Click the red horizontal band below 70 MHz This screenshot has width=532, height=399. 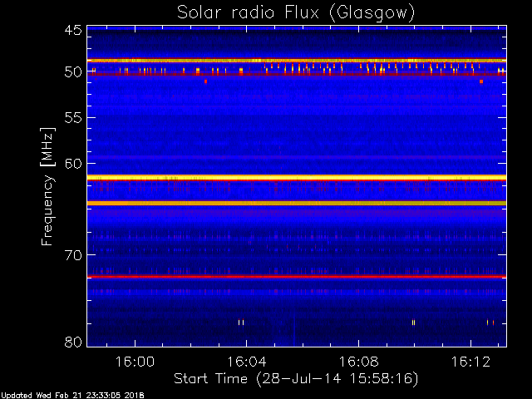[296, 276]
